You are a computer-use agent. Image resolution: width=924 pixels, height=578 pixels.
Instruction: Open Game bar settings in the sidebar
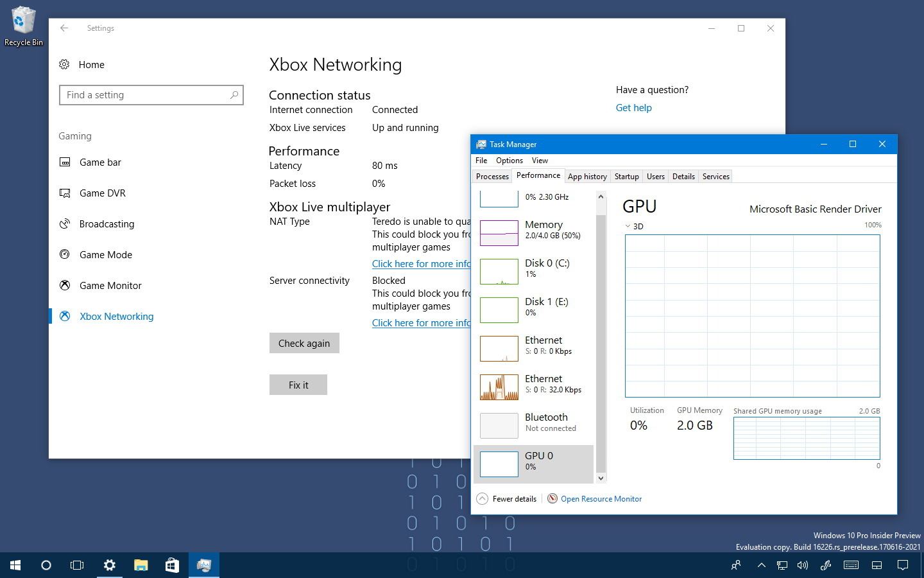tap(100, 162)
